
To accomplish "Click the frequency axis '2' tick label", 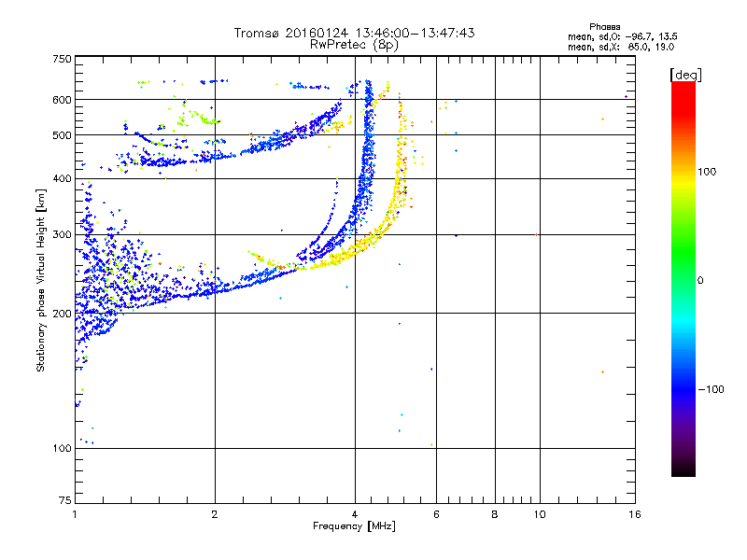I will coord(215,514).
